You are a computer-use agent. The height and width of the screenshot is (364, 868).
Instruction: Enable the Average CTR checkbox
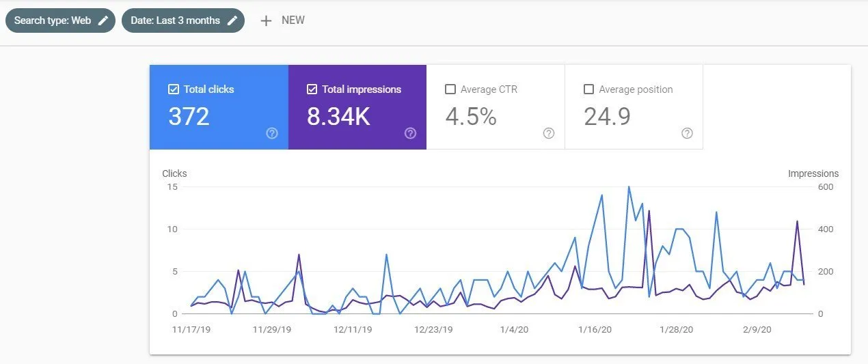pyautogui.click(x=450, y=89)
